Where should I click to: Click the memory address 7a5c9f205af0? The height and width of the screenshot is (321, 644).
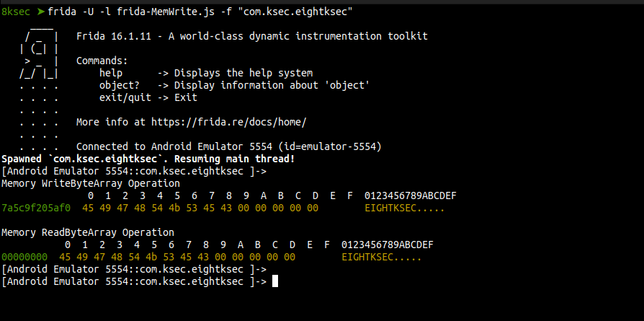pyautogui.click(x=36, y=208)
